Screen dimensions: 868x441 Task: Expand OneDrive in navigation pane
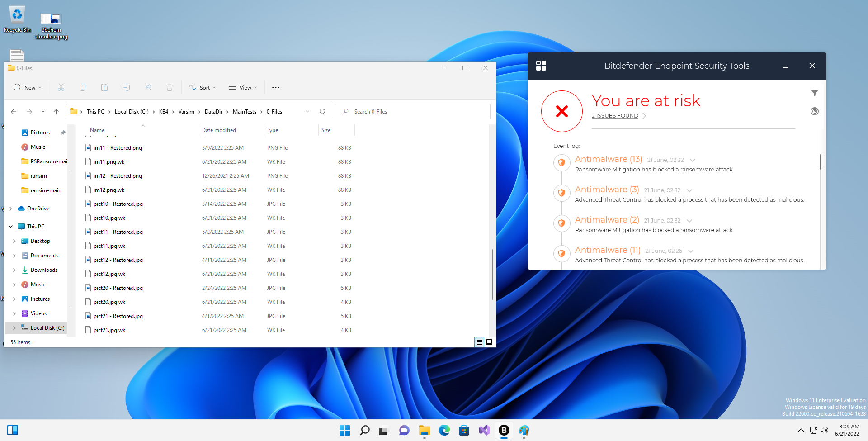[x=11, y=209]
